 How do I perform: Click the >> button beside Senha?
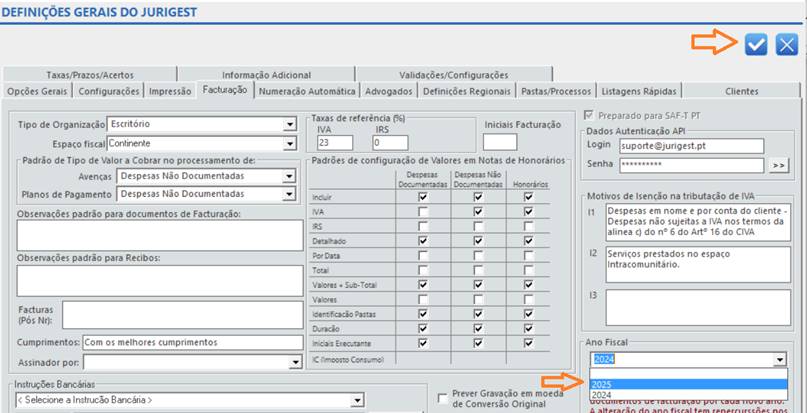click(x=779, y=166)
